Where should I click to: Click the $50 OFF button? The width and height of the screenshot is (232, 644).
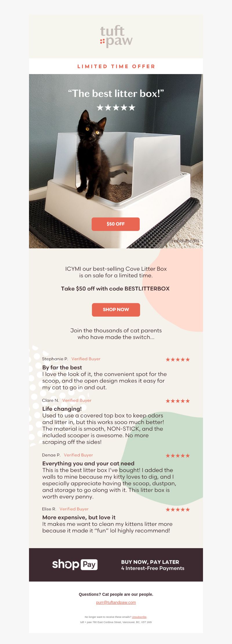(116, 224)
